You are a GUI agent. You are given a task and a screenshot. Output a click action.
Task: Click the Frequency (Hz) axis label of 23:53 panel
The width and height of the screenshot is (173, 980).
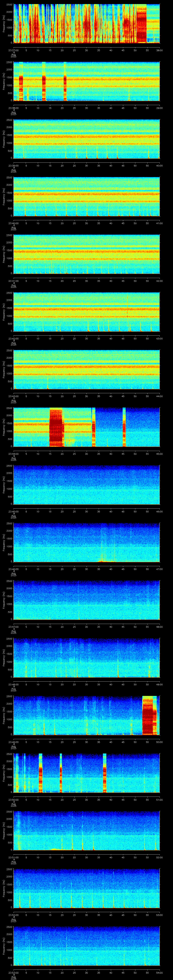pos(4,946)
